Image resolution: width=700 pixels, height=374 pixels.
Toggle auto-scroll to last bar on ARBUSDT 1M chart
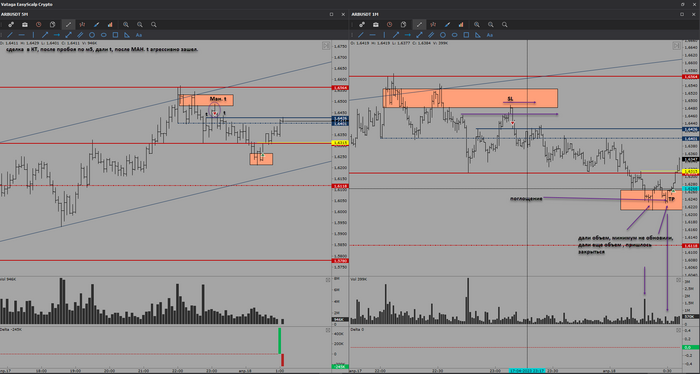click(676, 46)
